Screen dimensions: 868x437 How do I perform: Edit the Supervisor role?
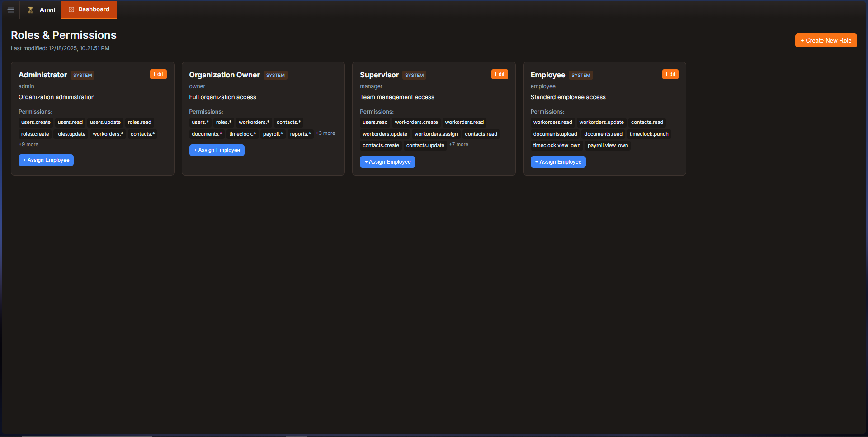pyautogui.click(x=499, y=74)
